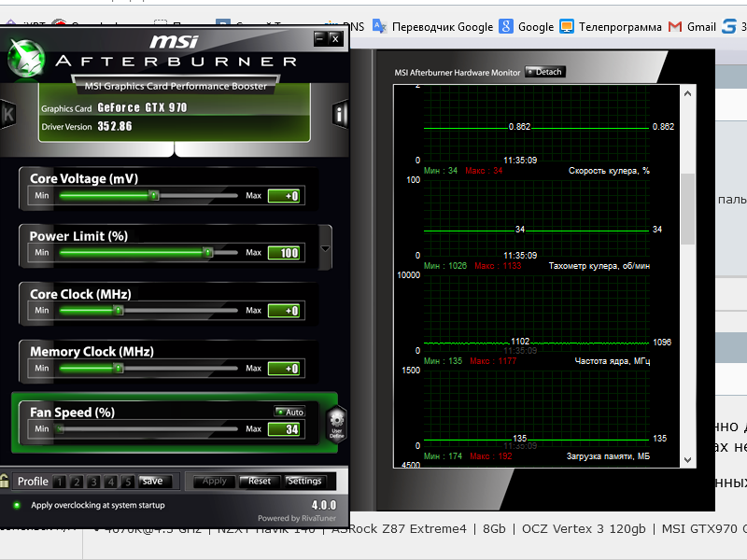Click the Fan Speed 34 value field
Image resolution: width=747 pixels, height=560 pixels.
[284, 429]
